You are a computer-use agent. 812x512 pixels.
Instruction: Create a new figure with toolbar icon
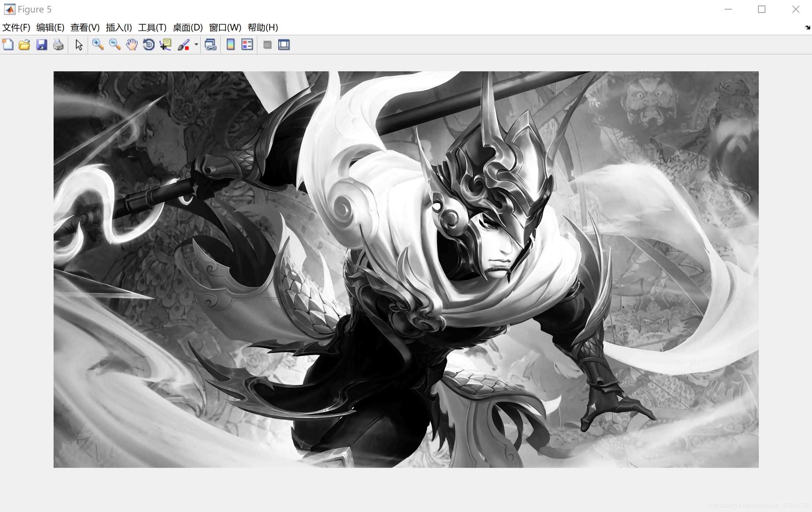click(8, 45)
